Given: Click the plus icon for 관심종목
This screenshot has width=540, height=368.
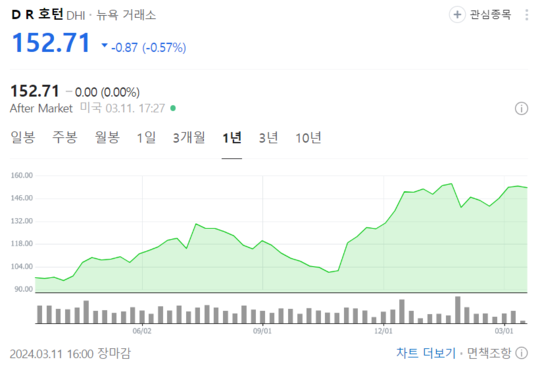Looking at the screenshot, I should click(x=457, y=15).
